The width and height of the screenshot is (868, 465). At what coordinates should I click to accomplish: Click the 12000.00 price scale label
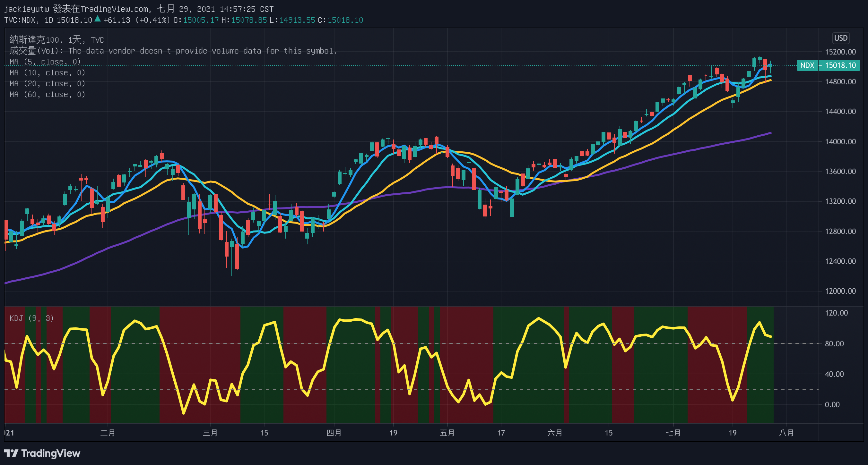(x=840, y=291)
